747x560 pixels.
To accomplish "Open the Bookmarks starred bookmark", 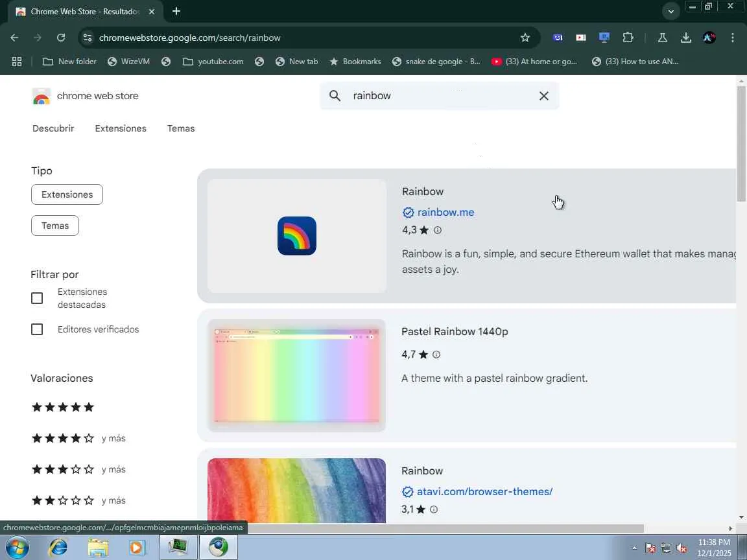I will click(x=355, y=62).
